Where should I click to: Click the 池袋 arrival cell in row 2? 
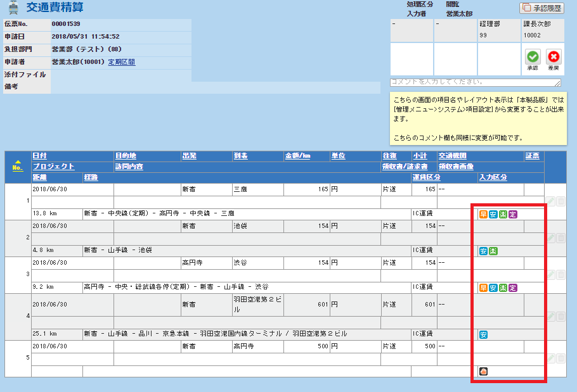point(257,226)
